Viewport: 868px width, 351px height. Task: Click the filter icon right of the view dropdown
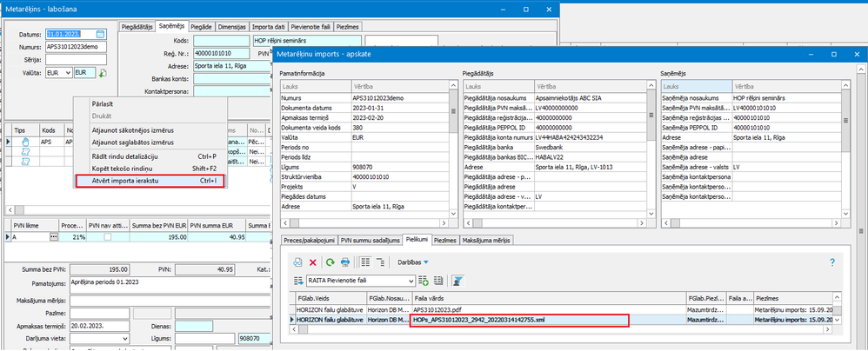(x=457, y=281)
